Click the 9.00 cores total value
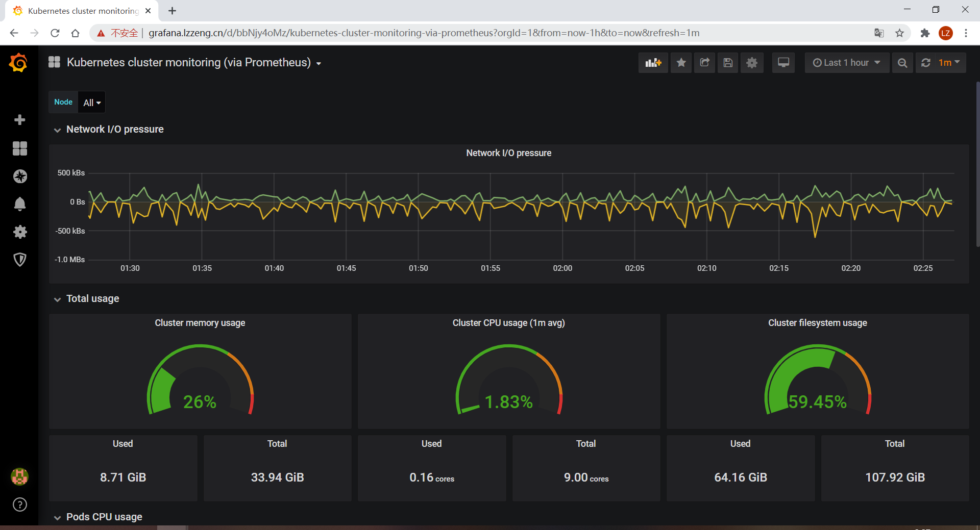980x530 pixels. pyautogui.click(x=586, y=477)
